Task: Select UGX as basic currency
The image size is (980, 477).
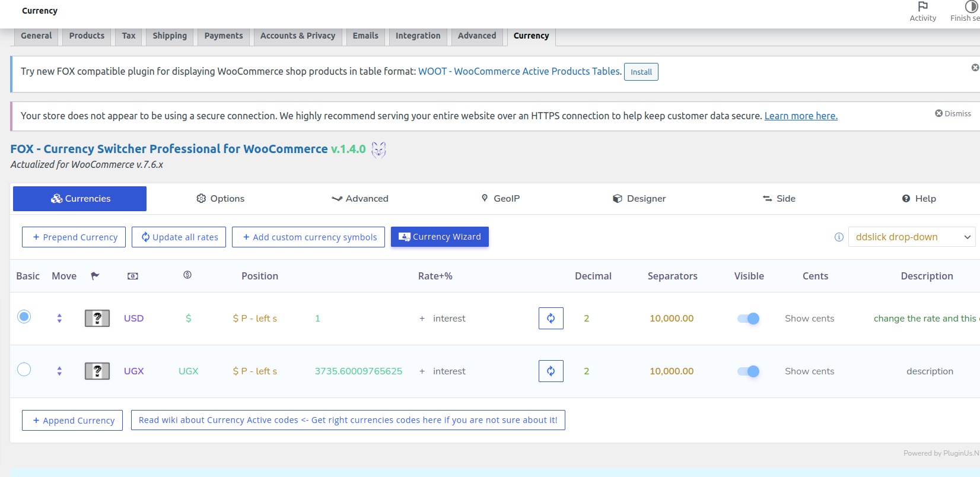Action: (24, 370)
